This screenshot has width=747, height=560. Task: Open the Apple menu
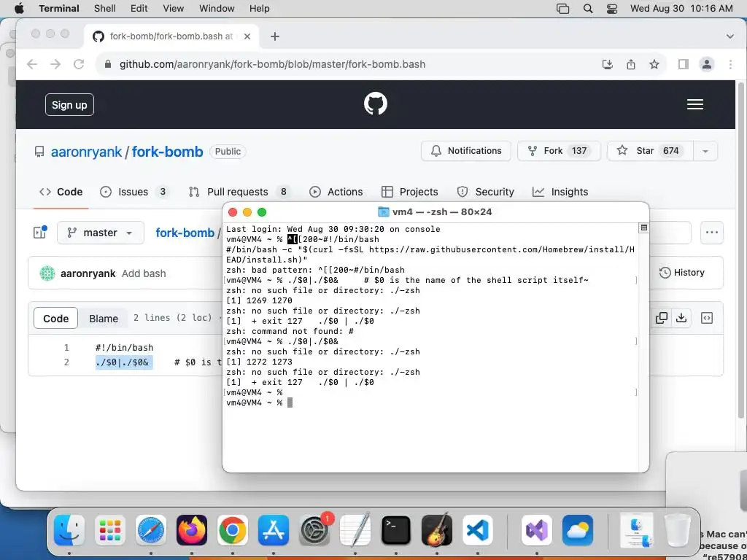(18, 9)
